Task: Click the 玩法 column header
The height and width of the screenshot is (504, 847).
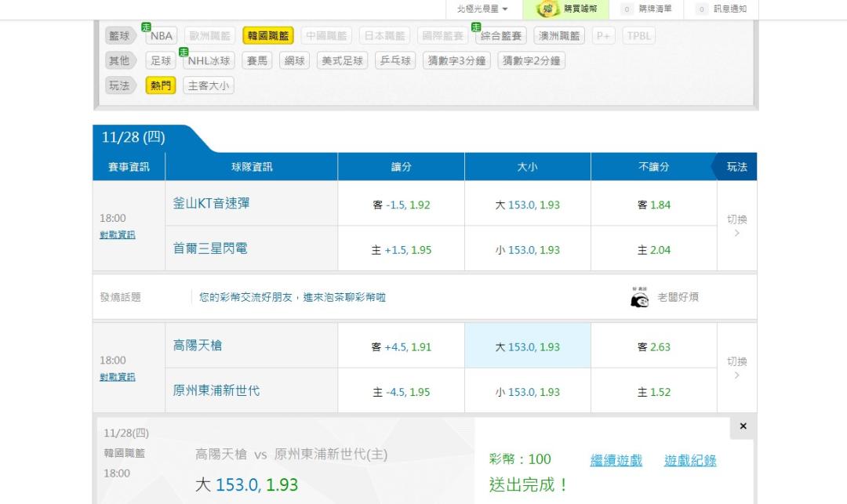Action: click(x=736, y=167)
